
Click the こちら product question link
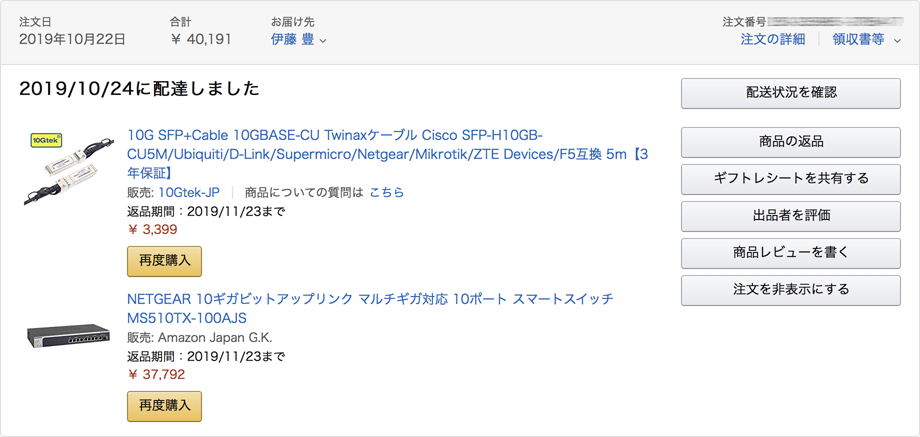(387, 192)
